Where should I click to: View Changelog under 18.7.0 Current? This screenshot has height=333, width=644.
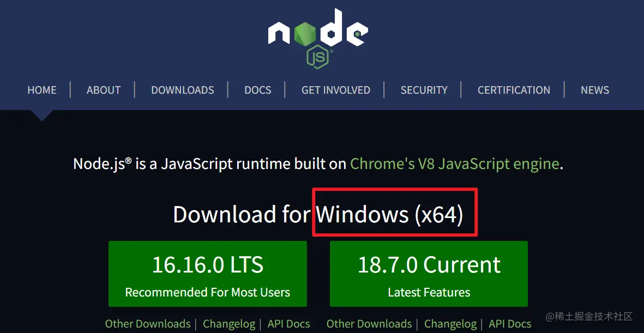(450, 324)
